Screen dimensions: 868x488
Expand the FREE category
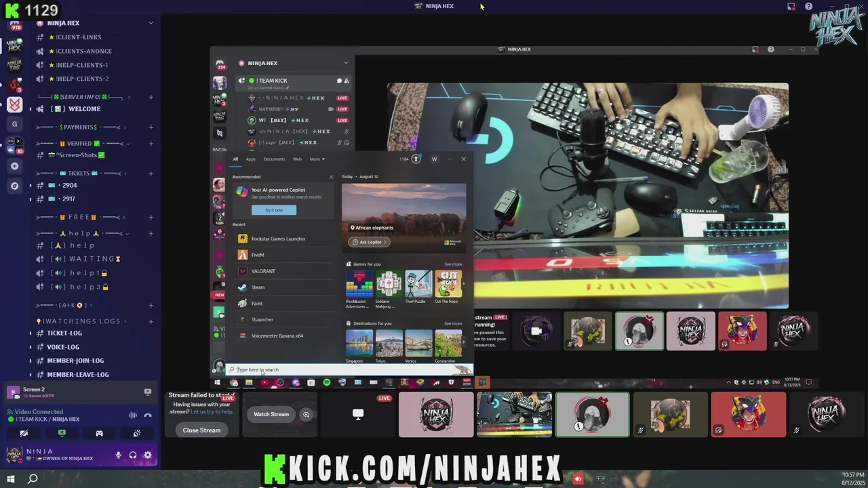coord(79,217)
